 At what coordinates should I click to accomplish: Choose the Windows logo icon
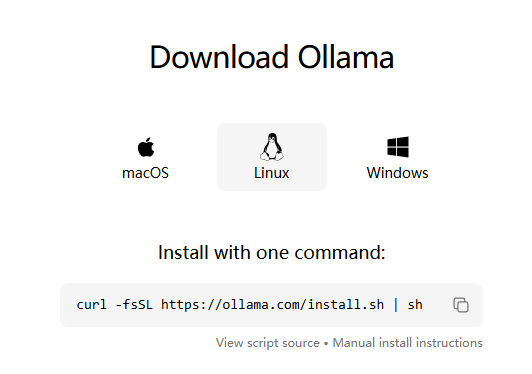pyautogui.click(x=398, y=147)
